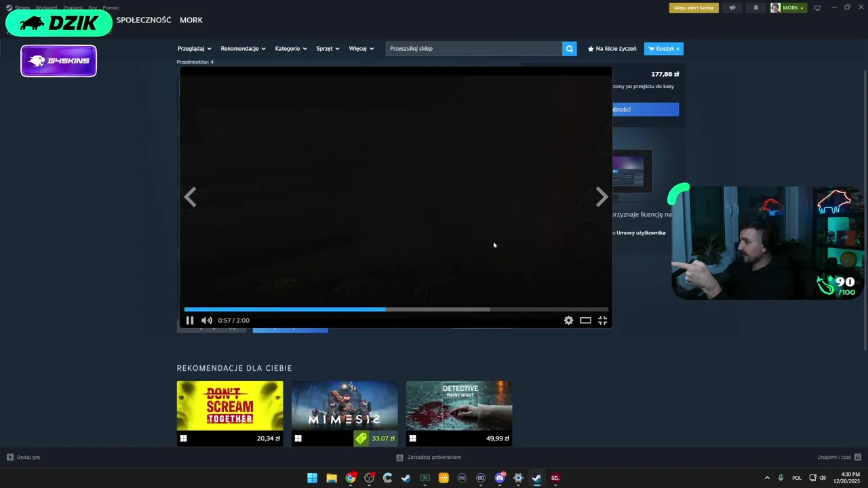868x488 pixels.
Task: Open Znajomi i czat panel
Action: click(x=839, y=457)
